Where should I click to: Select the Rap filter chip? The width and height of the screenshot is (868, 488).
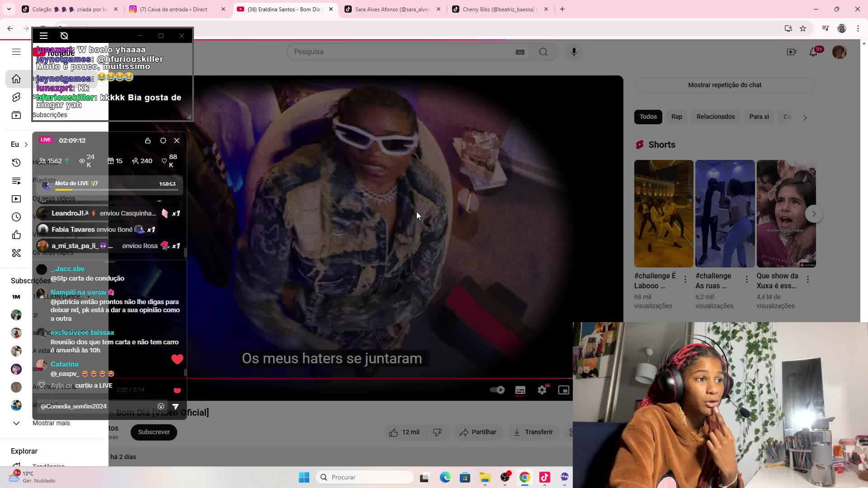tap(677, 117)
